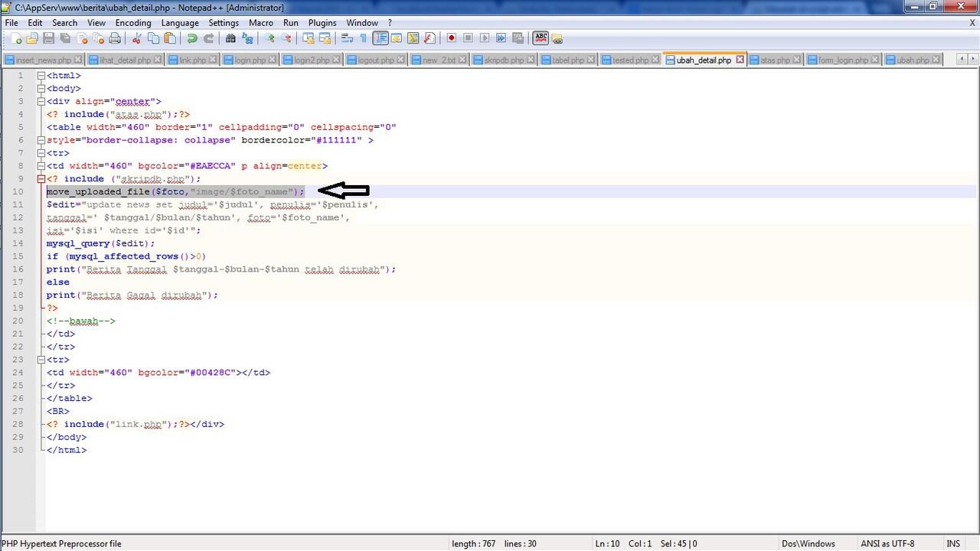Click the Zoom In icon
This screenshot has width=980, height=551.
269,38
